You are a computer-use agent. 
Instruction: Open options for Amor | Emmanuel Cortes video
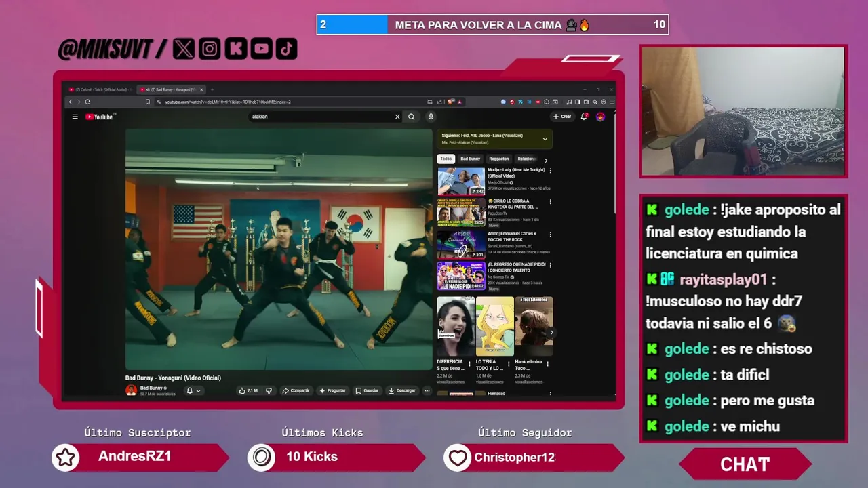coord(550,234)
